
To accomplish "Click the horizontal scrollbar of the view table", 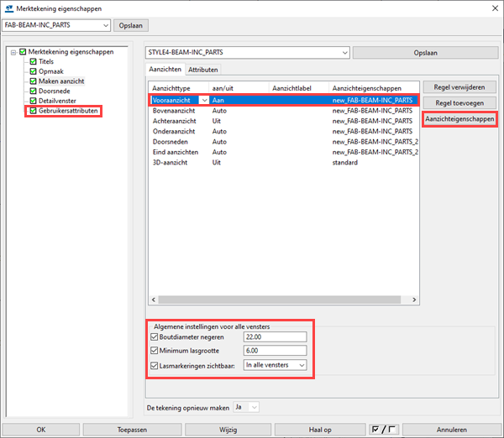I will coord(280,300).
